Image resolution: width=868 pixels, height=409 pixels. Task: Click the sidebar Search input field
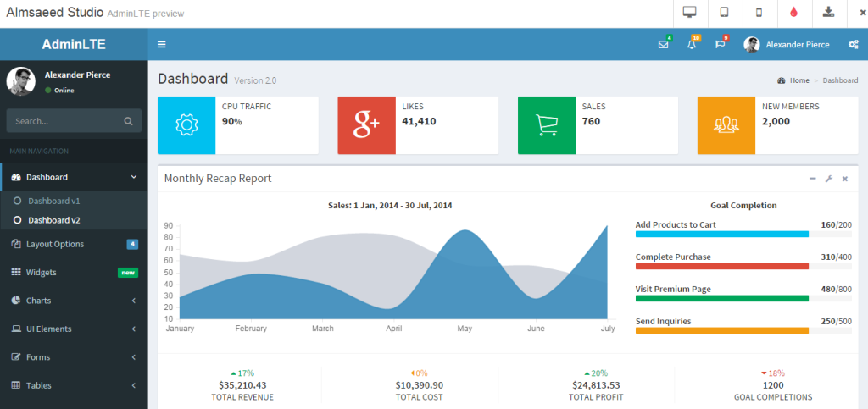tap(66, 121)
